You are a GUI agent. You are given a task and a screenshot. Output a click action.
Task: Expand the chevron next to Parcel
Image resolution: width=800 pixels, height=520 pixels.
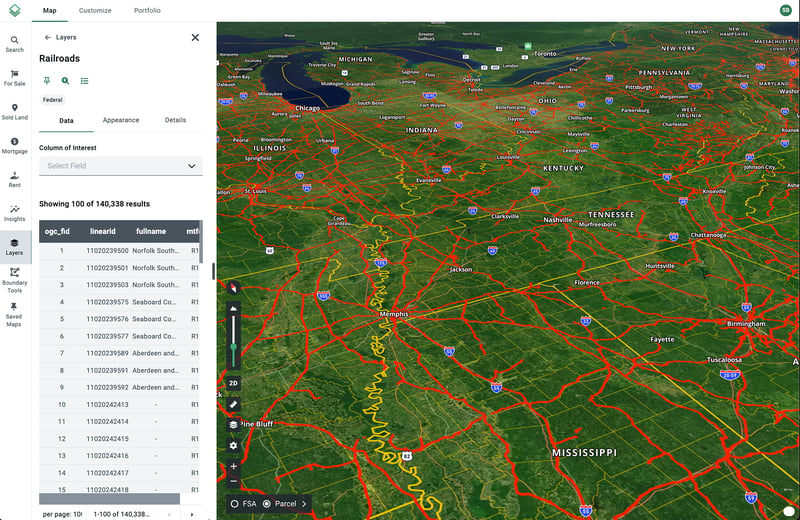click(304, 504)
